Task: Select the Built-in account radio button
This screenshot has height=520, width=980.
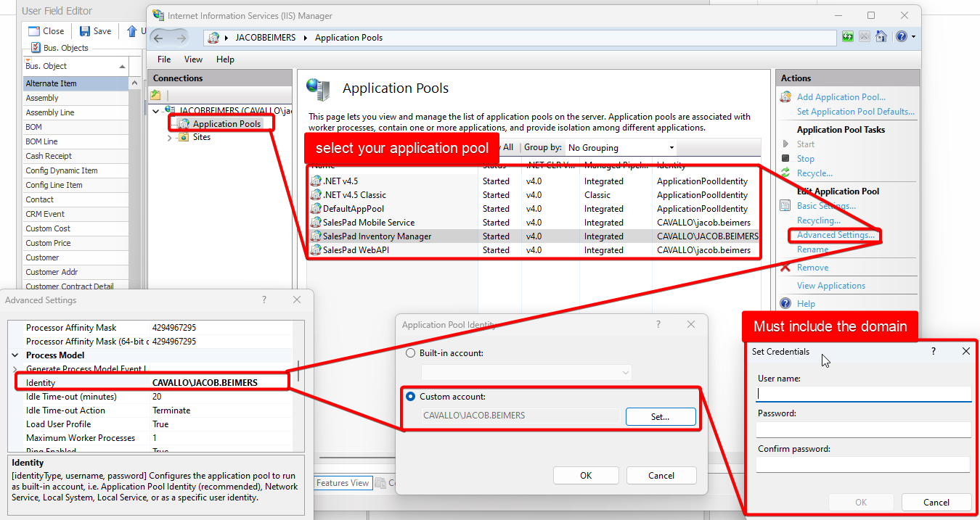Action: [x=411, y=353]
